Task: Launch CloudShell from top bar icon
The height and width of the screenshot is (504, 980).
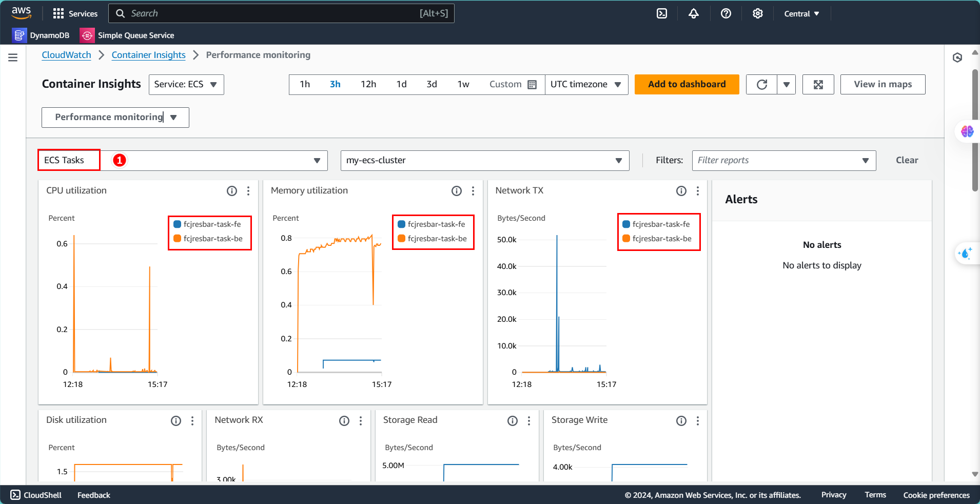Action: (x=662, y=13)
